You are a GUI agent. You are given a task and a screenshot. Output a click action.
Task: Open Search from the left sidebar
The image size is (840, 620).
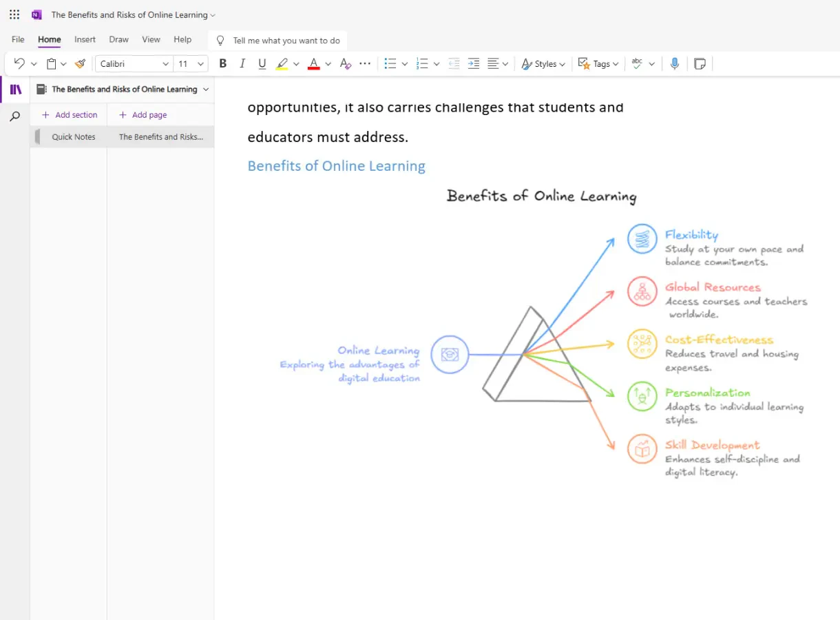point(14,116)
